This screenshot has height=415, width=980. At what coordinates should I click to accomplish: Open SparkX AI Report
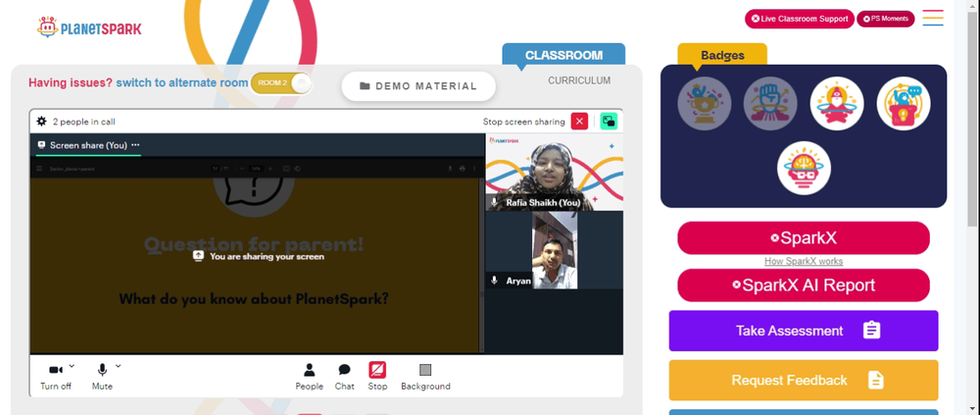[804, 285]
